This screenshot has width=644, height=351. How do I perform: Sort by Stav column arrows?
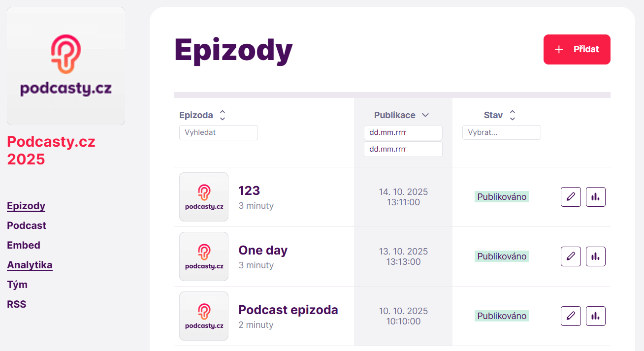(x=513, y=115)
